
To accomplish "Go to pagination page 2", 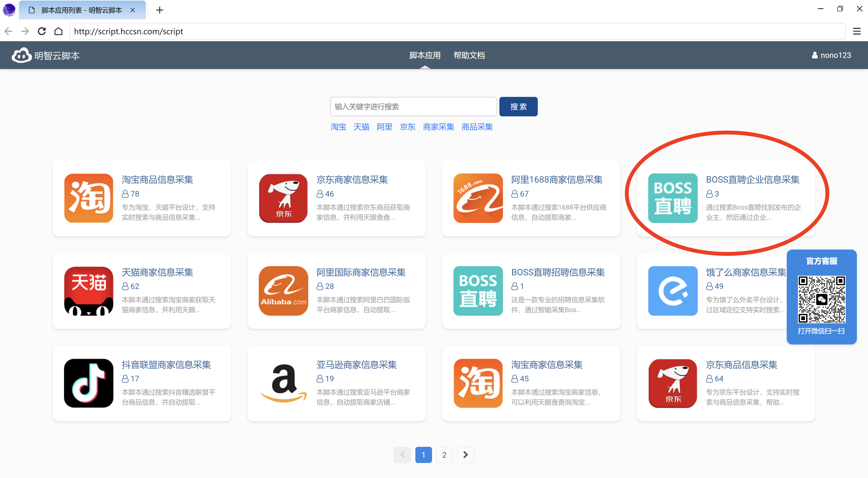I will click(444, 455).
